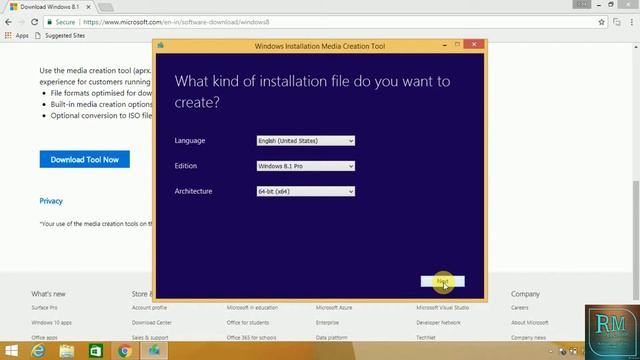
Task: Open the Store app in taskbar
Action: (x=96, y=351)
